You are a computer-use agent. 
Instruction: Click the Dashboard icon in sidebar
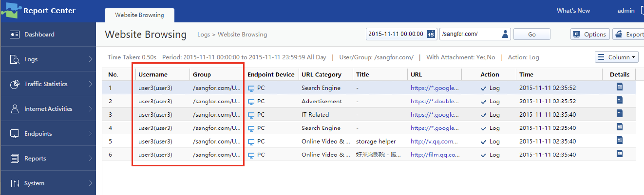(x=15, y=35)
